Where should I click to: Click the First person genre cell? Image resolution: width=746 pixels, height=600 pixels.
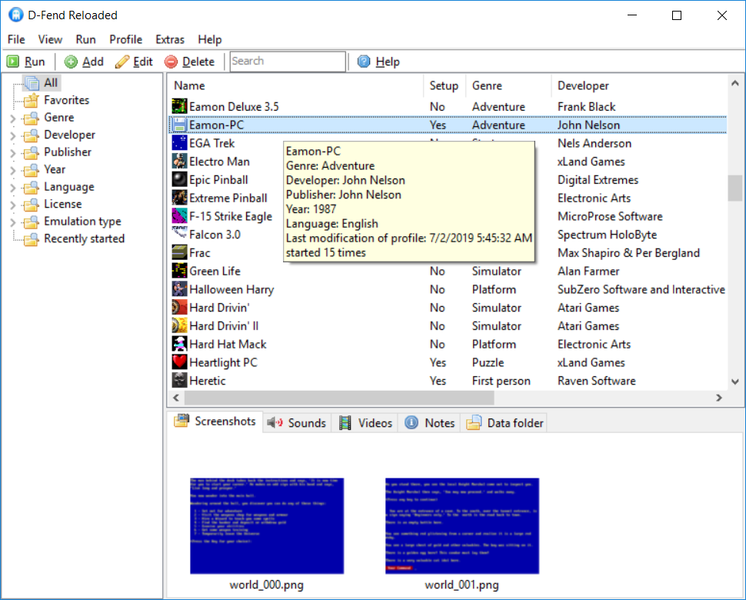coord(501,381)
